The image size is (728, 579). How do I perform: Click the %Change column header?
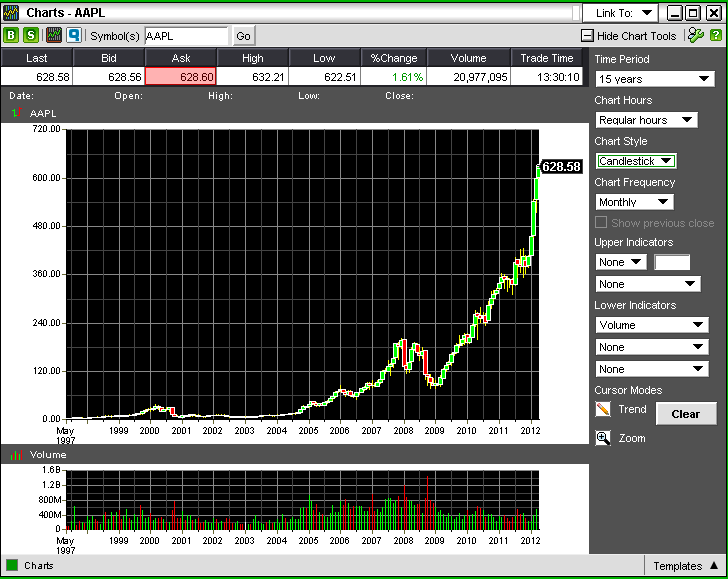click(394, 58)
